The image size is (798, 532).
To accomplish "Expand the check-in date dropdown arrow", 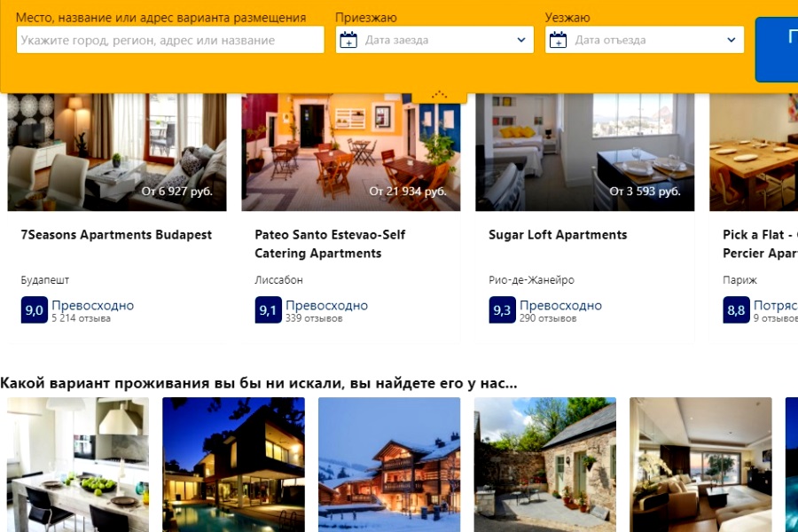I will tap(521, 40).
